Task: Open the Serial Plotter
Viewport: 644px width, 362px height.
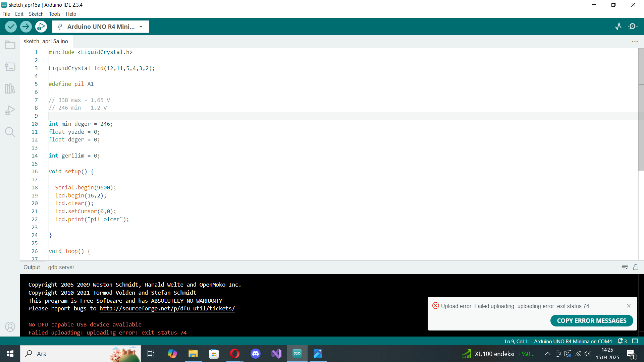Action: (618, 26)
